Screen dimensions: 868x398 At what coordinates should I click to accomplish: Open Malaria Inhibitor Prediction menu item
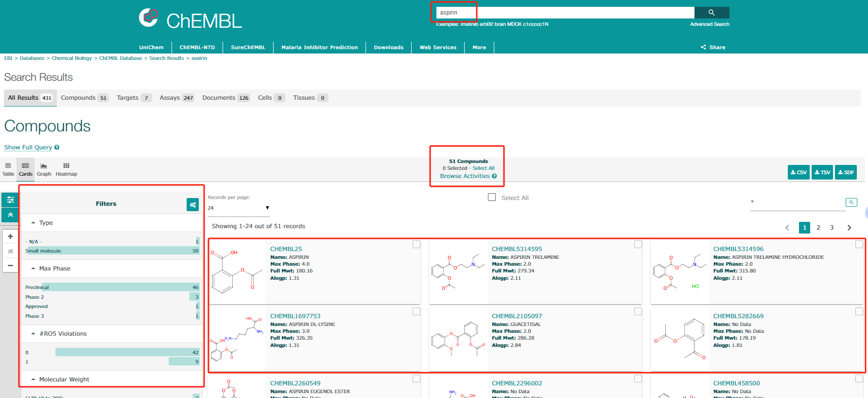point(319,47)
